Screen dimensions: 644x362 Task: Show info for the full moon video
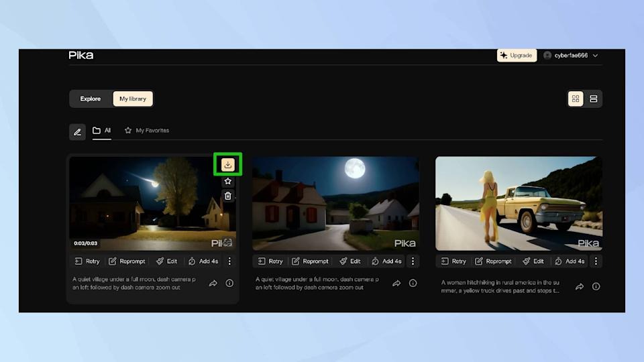pos(413,283)
